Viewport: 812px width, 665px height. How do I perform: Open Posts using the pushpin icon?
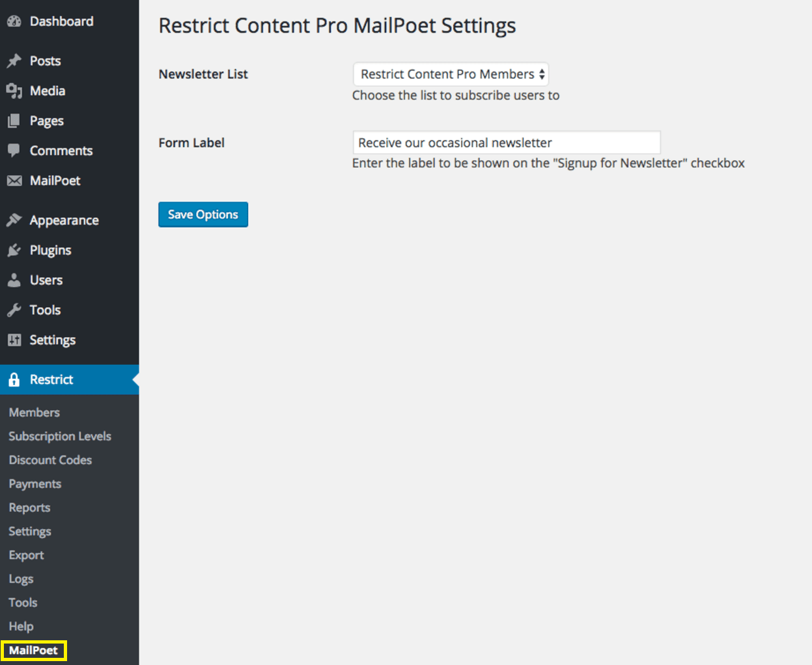pyautogui.click(x=14, y=61)
